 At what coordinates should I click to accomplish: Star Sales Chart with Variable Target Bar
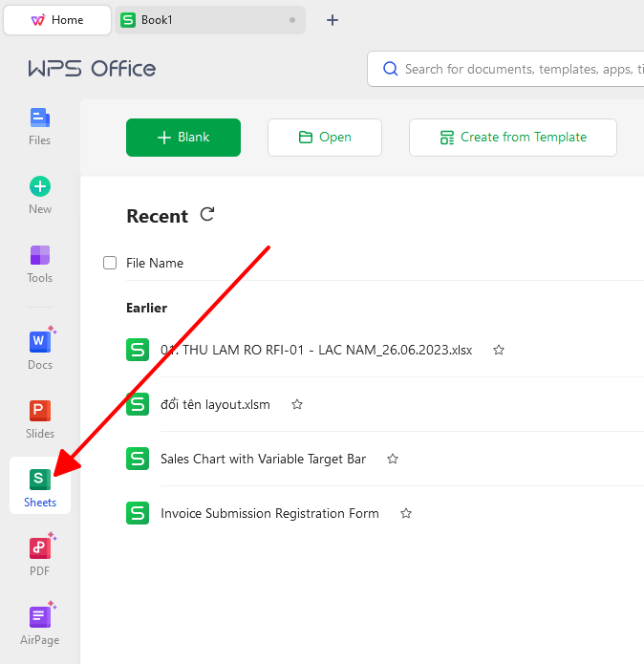click(393, 459)
